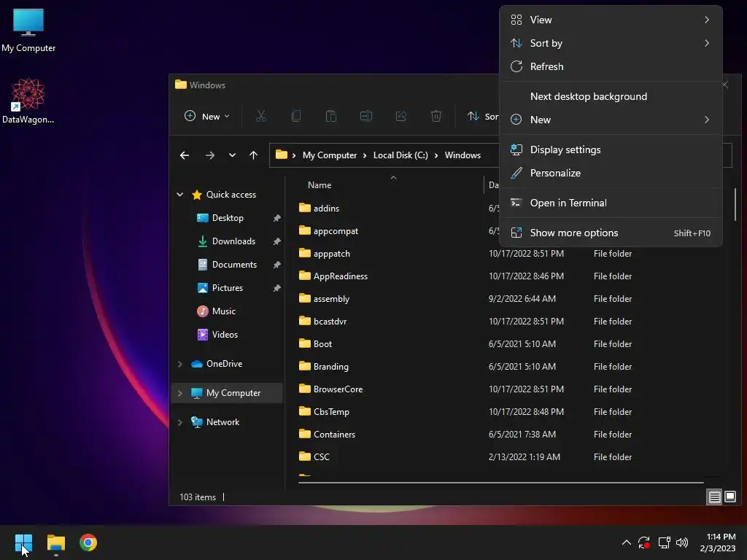Click the horizontal scrollbar in file list
Screen dimensions: 747x560
(500, 483)
